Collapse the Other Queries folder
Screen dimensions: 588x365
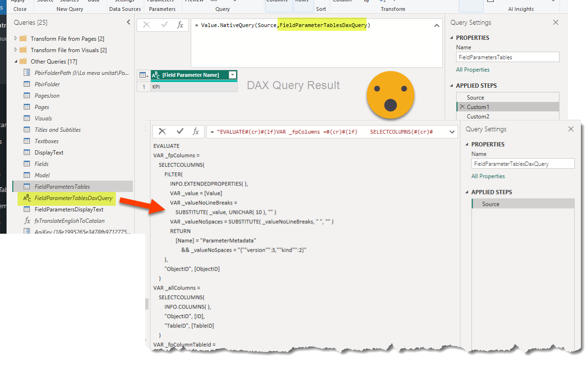[16, 61]
